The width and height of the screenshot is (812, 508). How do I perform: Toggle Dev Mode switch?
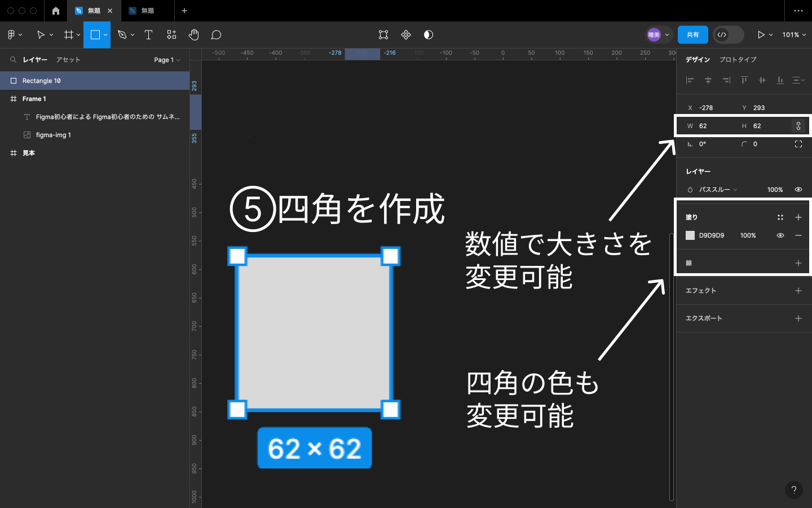[728, 35]
